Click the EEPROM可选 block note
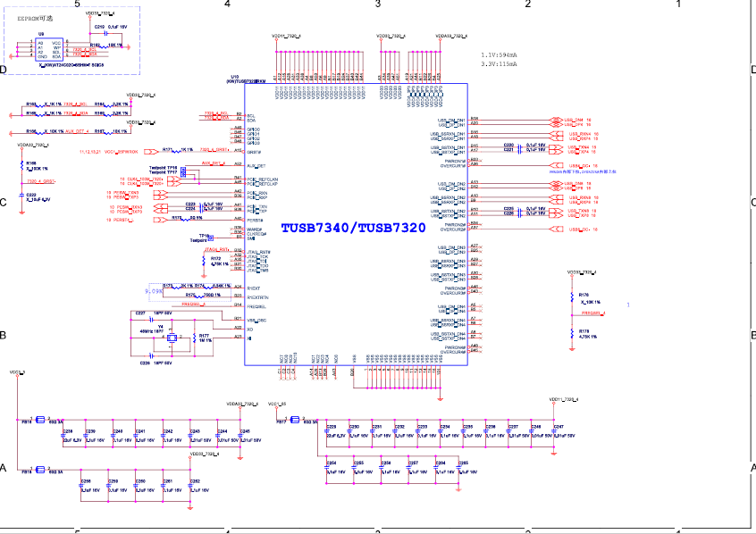Image resolution: width=756 pixels, height=534 pixels. pos(35,19)
